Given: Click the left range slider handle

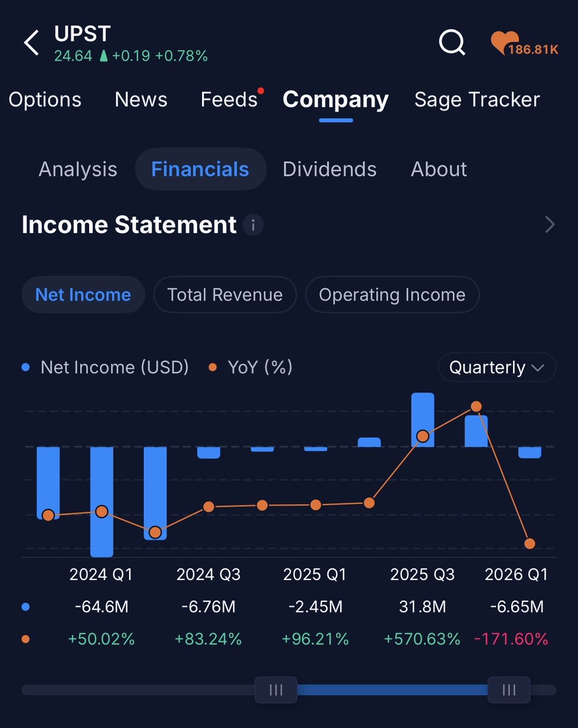Looking at the screenshot, I should 276,690.
